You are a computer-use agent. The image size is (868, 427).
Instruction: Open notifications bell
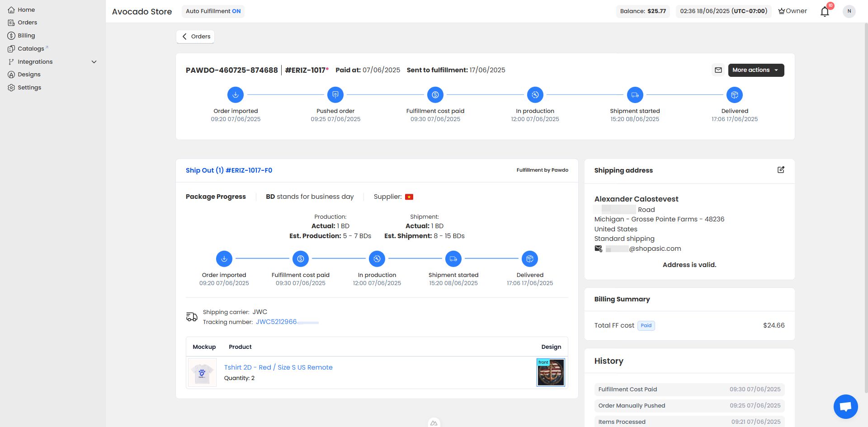825,11
